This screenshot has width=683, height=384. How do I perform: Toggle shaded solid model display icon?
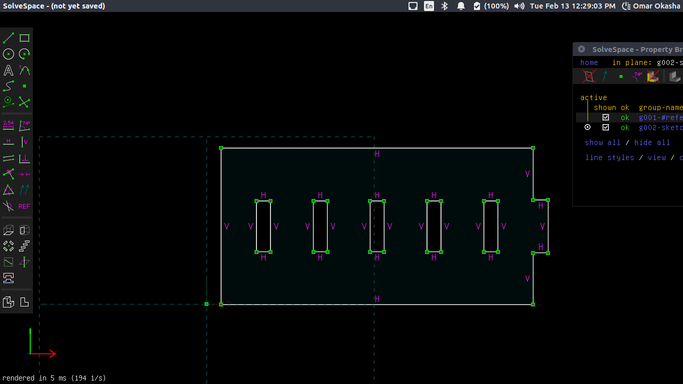pos(674,77)
